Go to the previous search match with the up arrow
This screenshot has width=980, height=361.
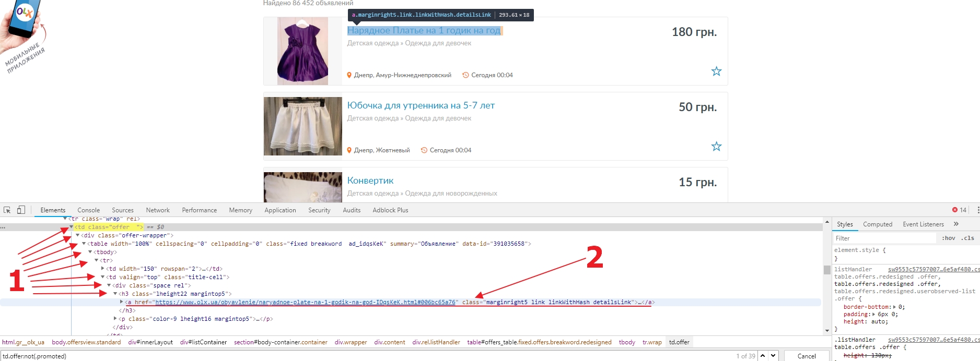pyautogui.click(x=763, y=356)
